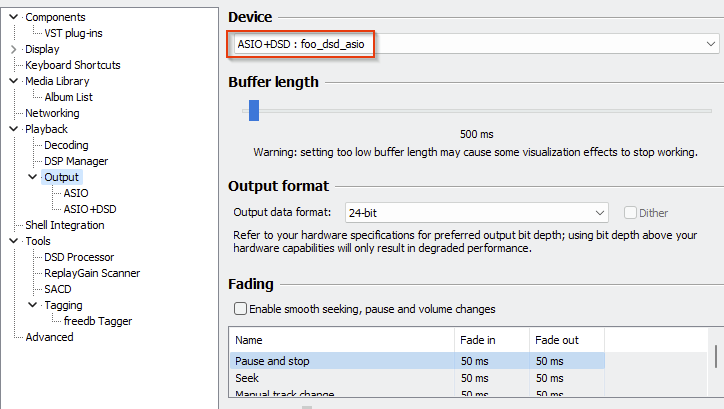Collapse the Tagging tree node
This screenshot has height=409, width=724.
(33, 305)
